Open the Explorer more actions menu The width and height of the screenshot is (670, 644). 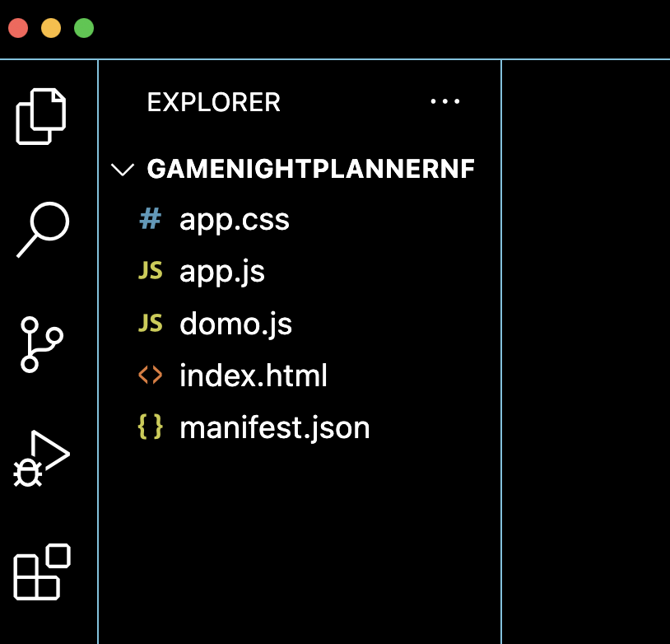click(445, 101)
